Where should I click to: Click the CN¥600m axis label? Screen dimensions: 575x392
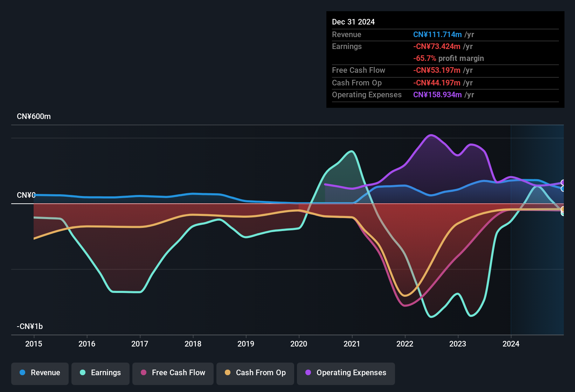[x=34, y=116]
